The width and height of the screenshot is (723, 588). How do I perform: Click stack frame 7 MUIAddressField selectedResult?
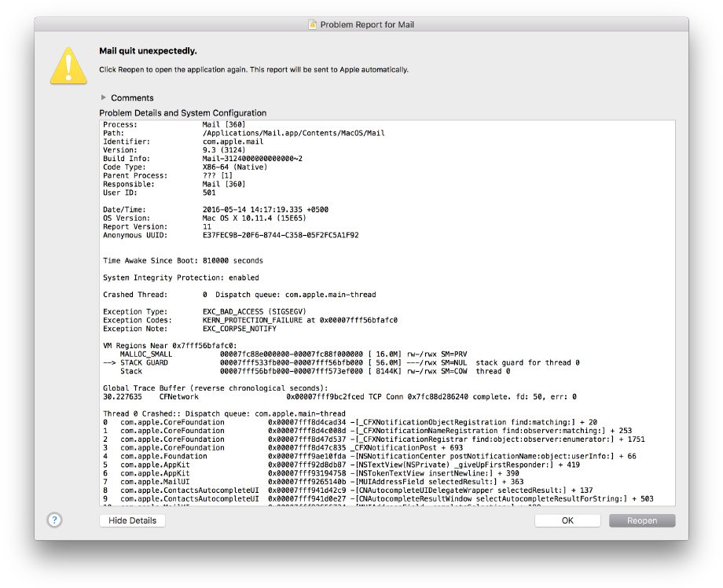tap(313, 482)
